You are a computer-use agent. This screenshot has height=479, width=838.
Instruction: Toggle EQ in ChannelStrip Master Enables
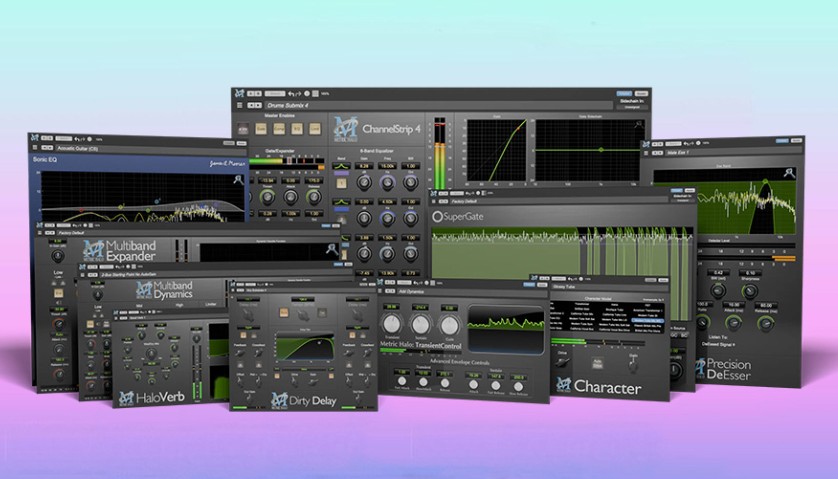(x=297, y=129)
